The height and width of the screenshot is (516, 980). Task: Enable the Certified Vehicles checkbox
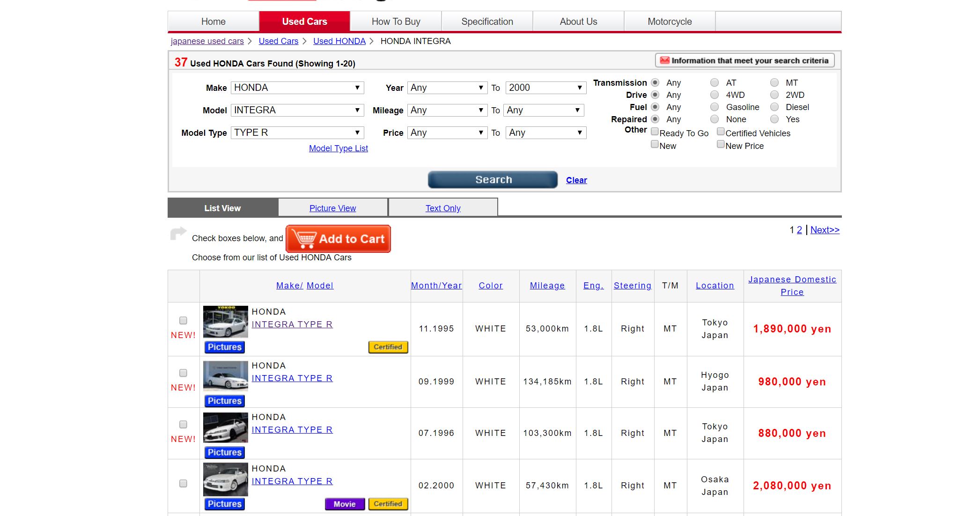[721, 132]
